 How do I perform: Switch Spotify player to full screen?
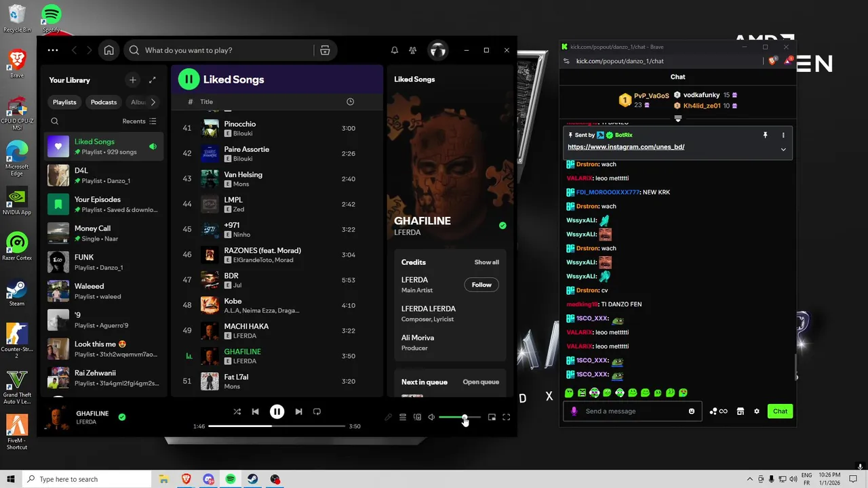coord(506,418)
